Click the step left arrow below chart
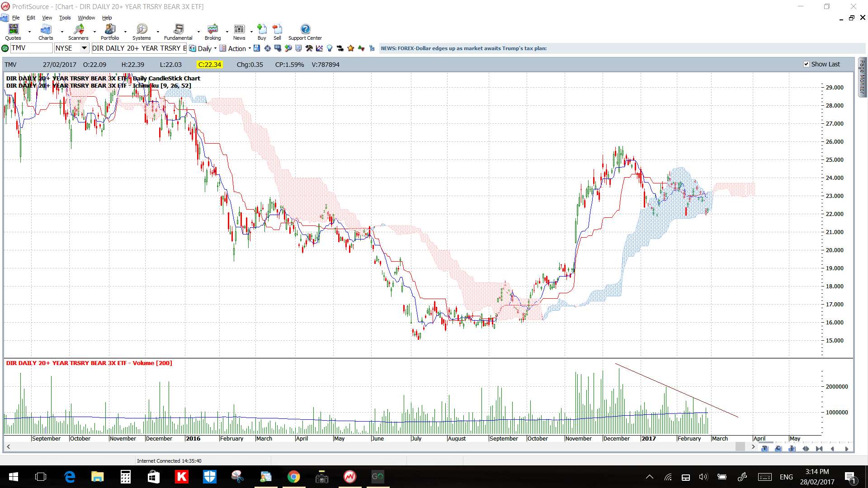This screenshot has height=488, width=868. pos(832,449)
